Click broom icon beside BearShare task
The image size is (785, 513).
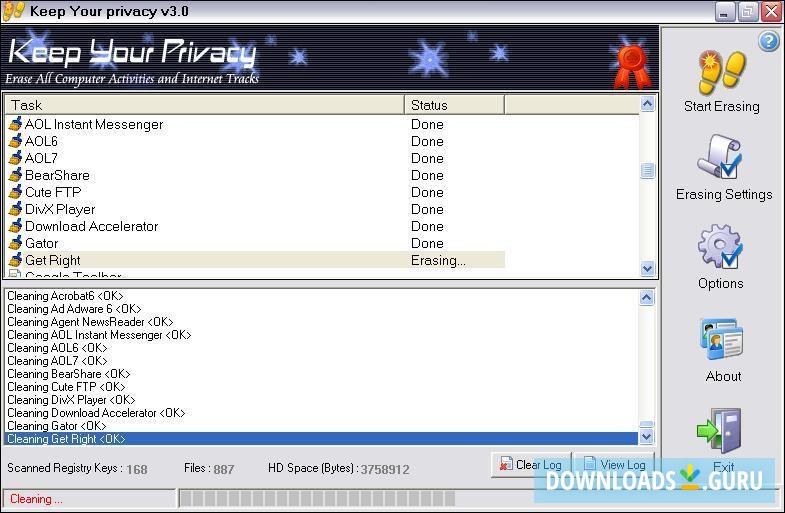click(x=16, y=175)
